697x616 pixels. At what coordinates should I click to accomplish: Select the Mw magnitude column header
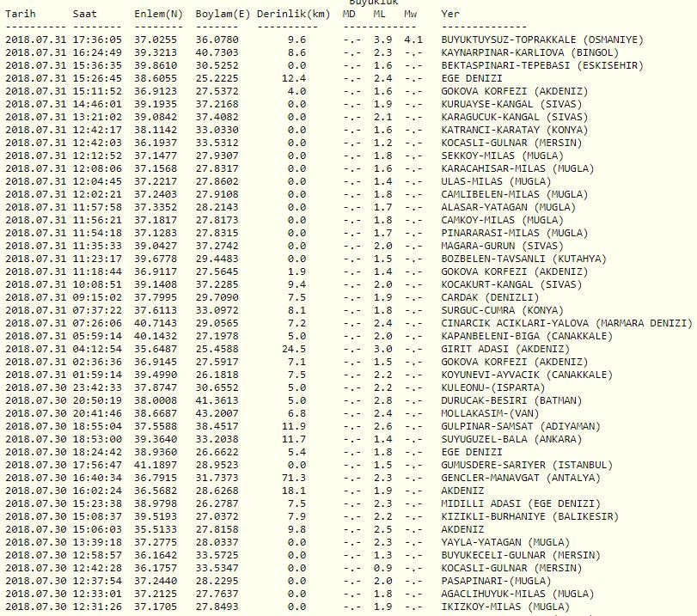[411, 15]
